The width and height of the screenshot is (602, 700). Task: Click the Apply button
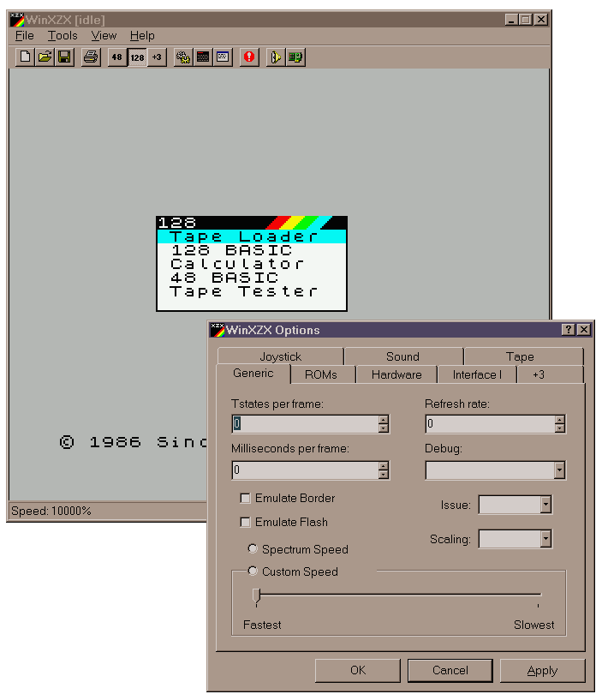[x=542, y=670]
